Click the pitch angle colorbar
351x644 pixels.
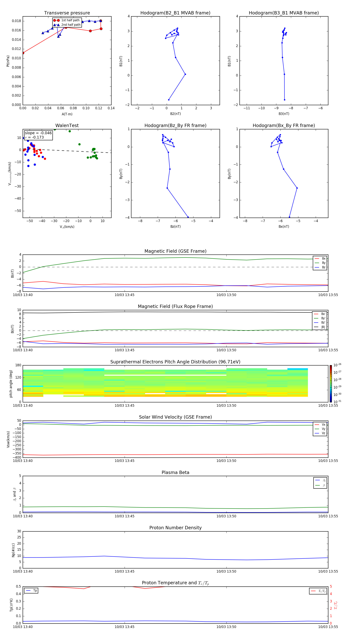331,384
